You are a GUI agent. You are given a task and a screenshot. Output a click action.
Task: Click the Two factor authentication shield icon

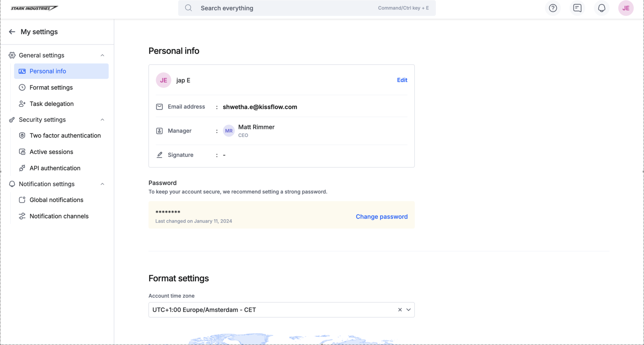pos(22,135)
